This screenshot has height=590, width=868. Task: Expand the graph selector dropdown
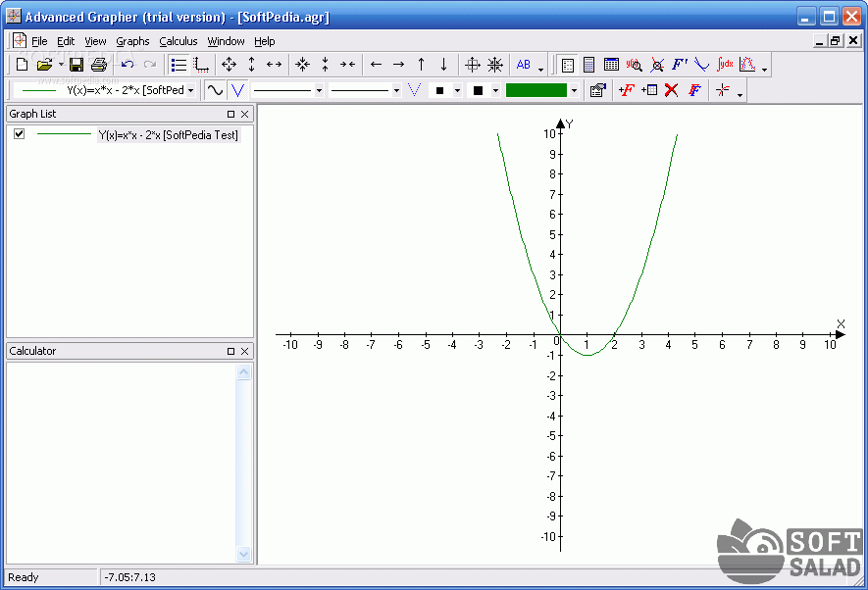[x=190, y=90]
